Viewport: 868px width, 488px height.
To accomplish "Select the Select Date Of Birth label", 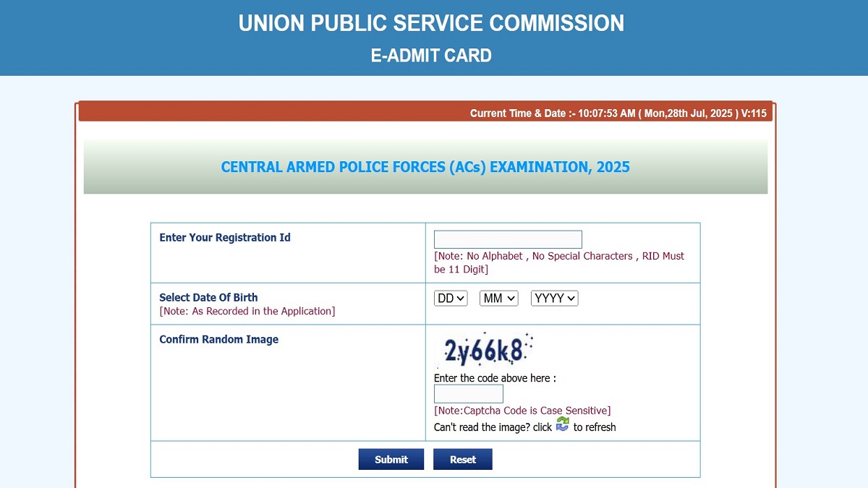I will tap(208, 297).
